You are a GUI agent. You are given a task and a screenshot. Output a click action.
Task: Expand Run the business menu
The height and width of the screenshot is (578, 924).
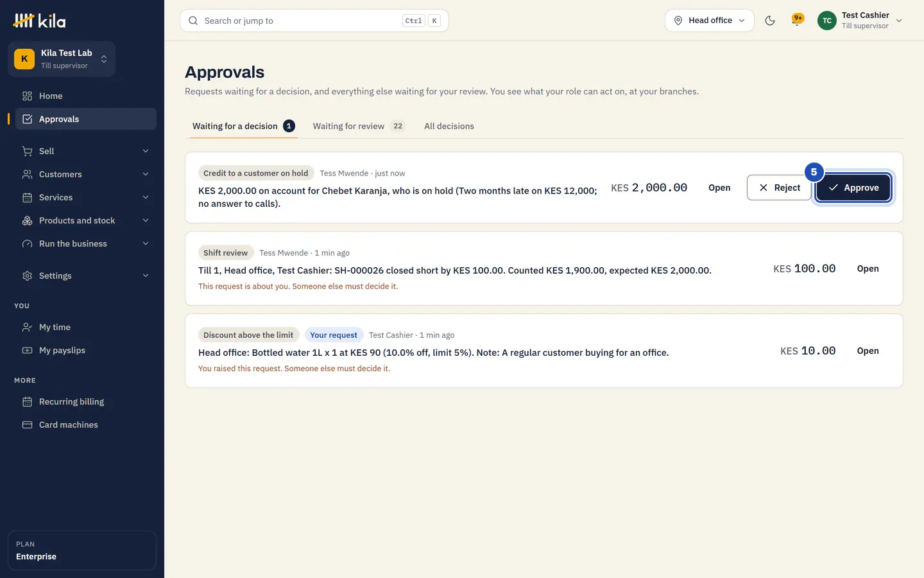(86, 243)
